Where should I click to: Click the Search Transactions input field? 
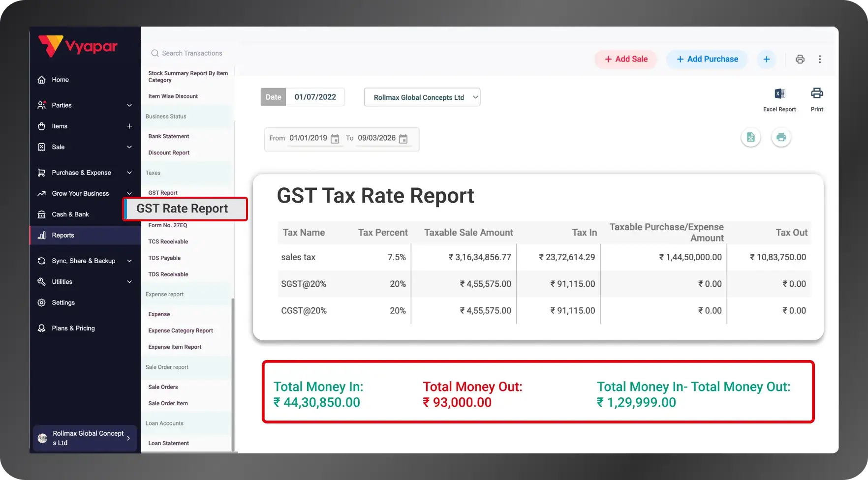192,53
